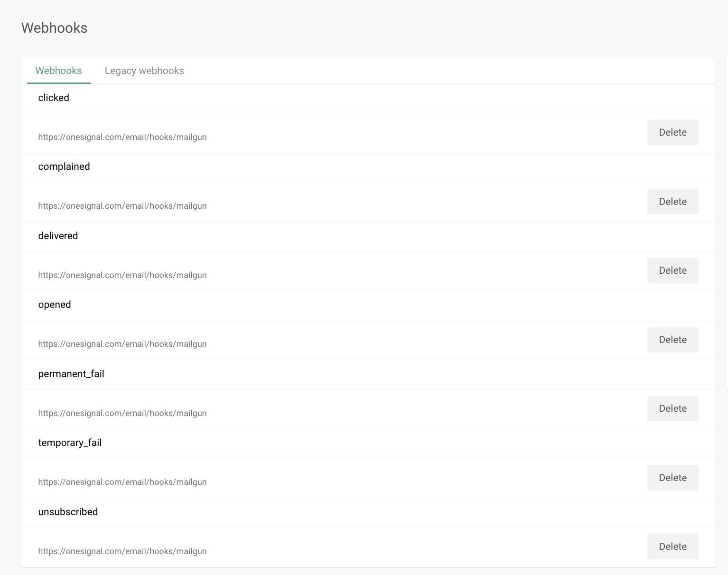Delete the temporary_fail webhook
The image size is (728, 575).
(672, 478)
